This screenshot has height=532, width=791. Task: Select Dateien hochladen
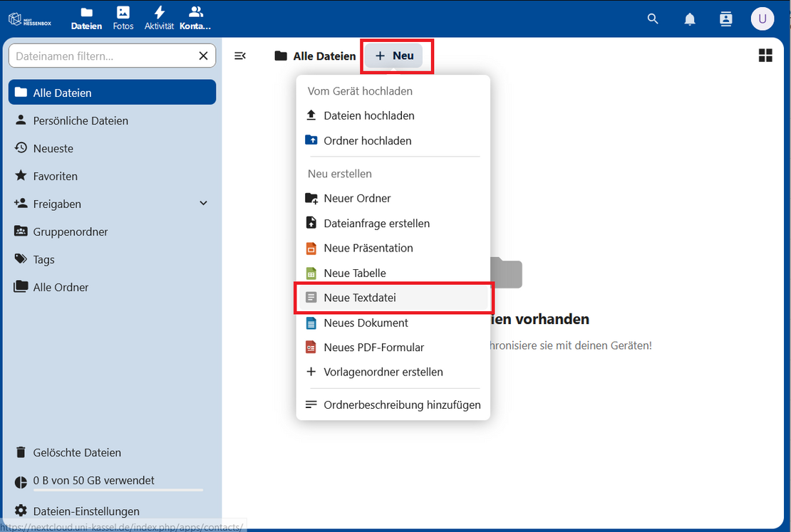pos(368,115)
